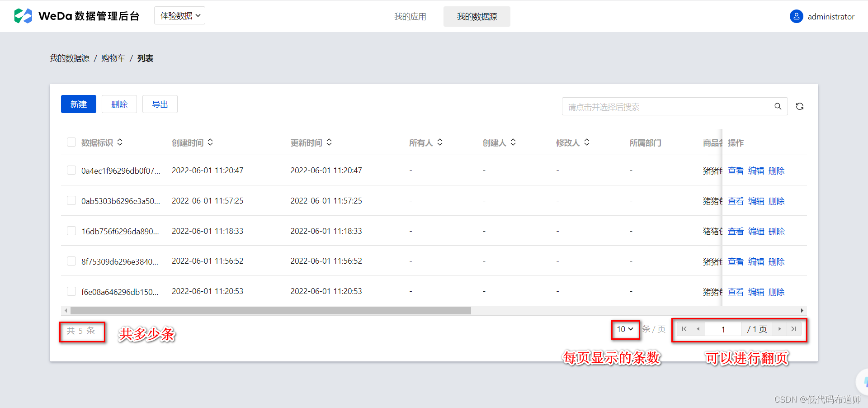Sort by 所有人 column arrows
The image size is (868, 408).
click(x=440, y=142)
